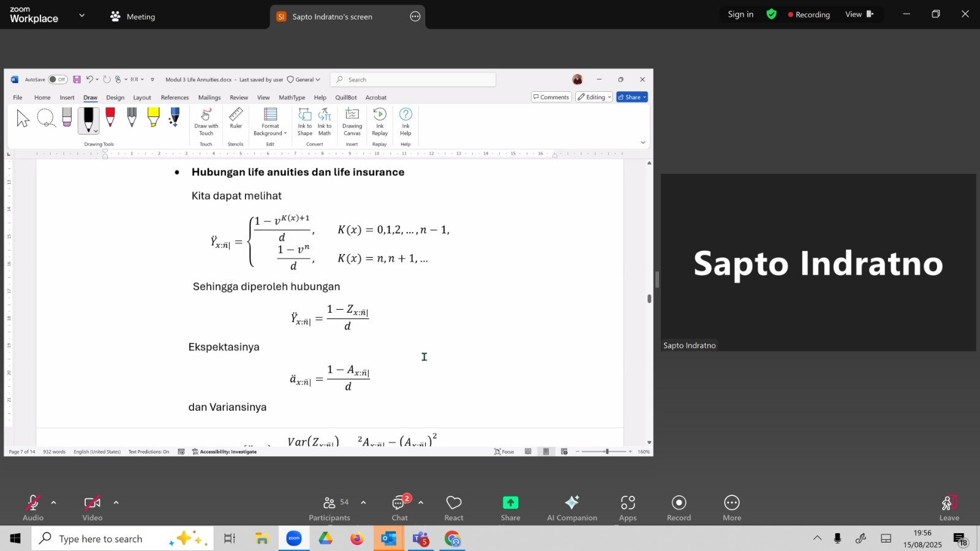Select Sapto Indratno's screen tab
Image resolution: width=980 pixels, height=551 pixels.
coord(332,17)
